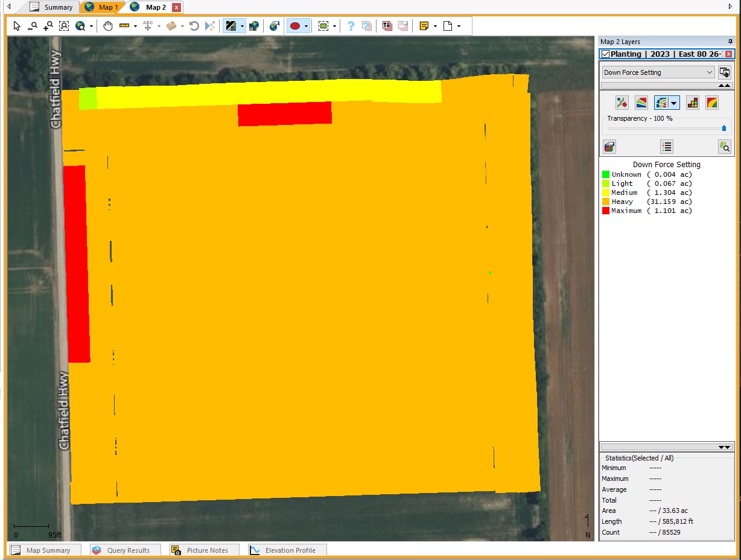Open the yellow sticky note tool
741x560 pixels.
pyautogui.click(x=424, y=26)
